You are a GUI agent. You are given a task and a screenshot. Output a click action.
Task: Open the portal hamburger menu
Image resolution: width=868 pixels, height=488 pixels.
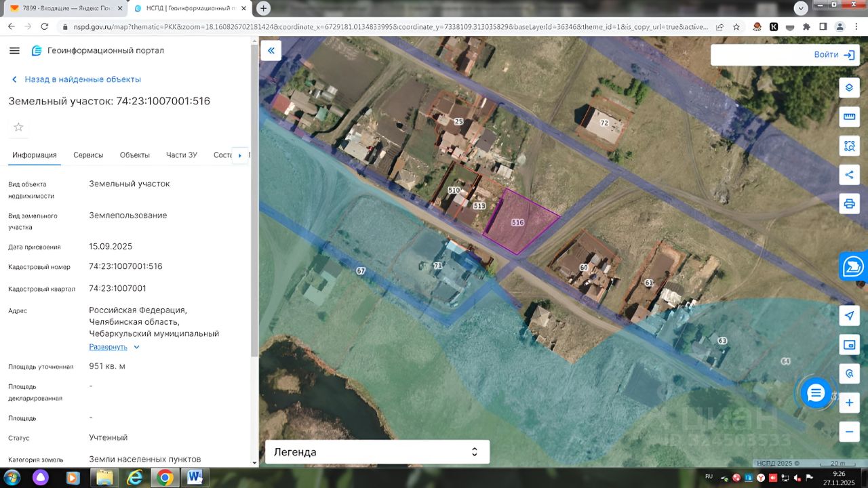click(15, 51)
